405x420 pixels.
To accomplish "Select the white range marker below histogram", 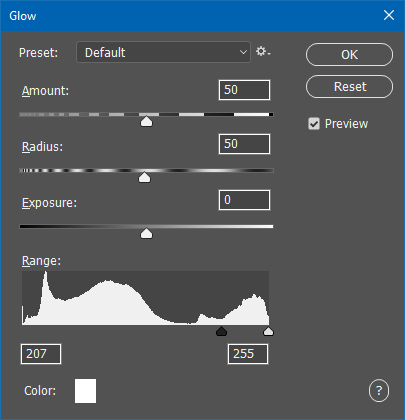I will [x=268, y=331].
